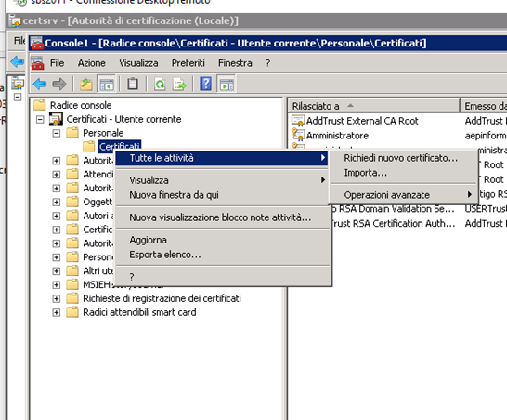This screenshot has height=420, width=507.
Task: Click the Forward arrow in Console1 toolbar
Action: point(59,85)
